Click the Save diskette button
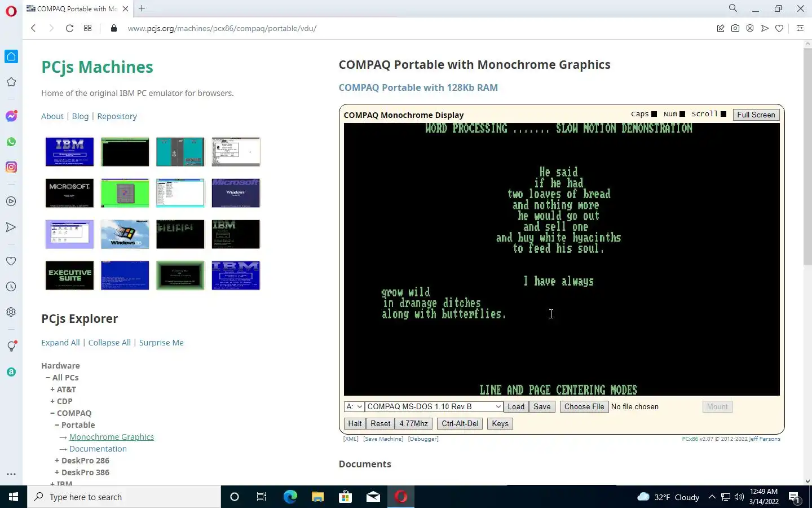Image resolution: width=812 pixels, height=508 pixels. (x=542, y=406)
